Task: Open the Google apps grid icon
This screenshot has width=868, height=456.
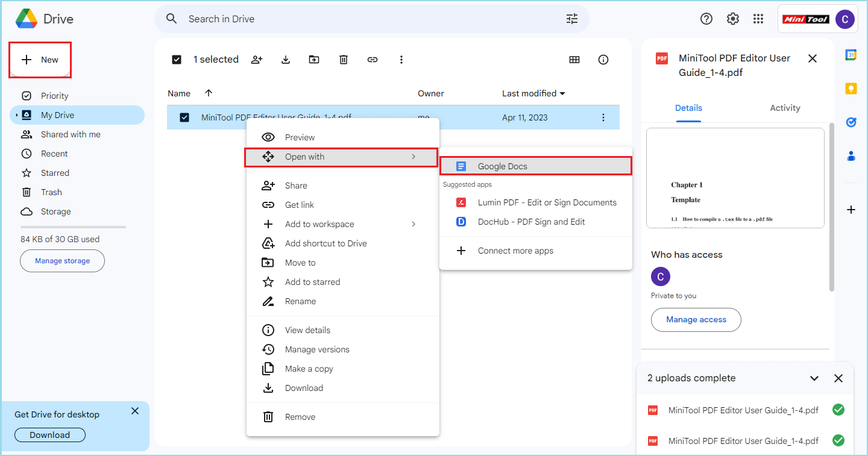Action: tap(759, 19)
